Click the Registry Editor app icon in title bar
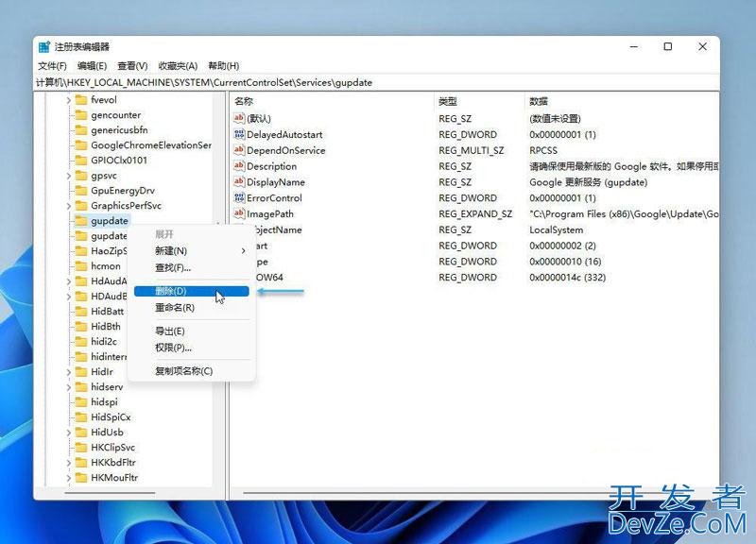756x544 pixels. [44, 46]
